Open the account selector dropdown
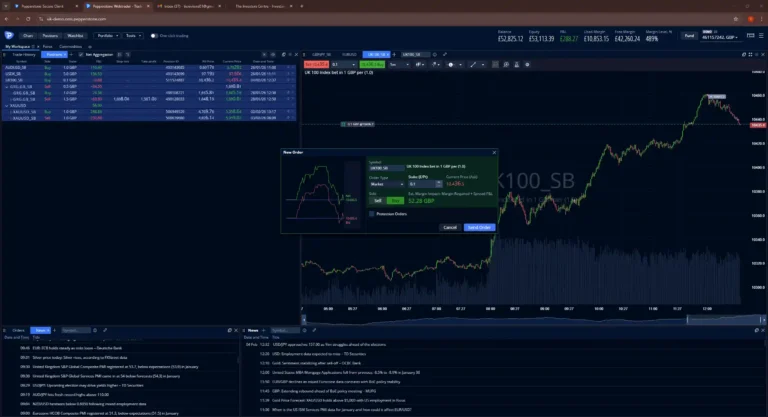 coord(720,35)
